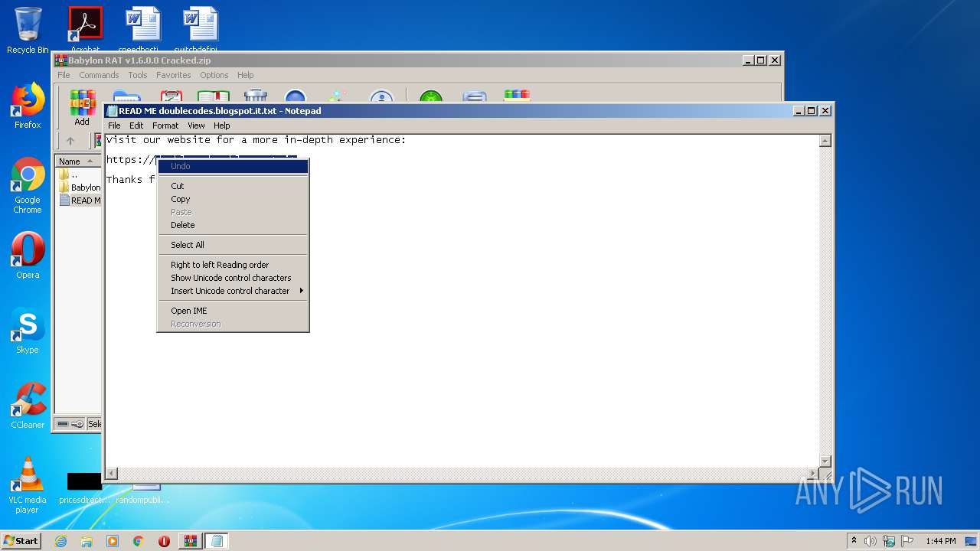Click the Add button in WinRAR toolbar
980x551 pixels.
click(x=82, y=107)
